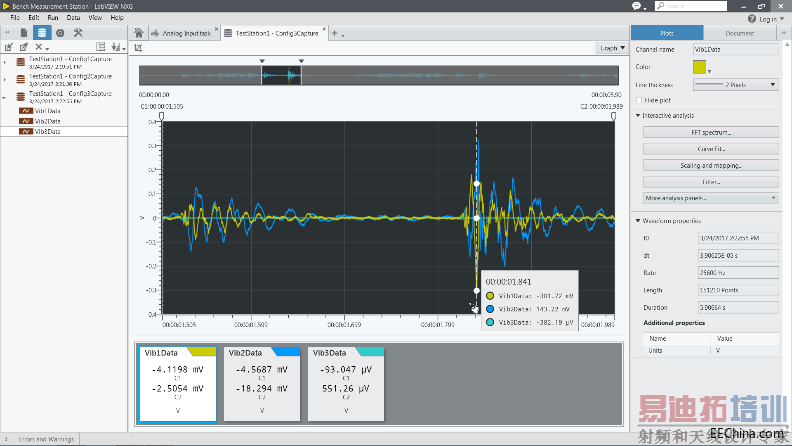Open the sort order dropdown icon
Screen dimensions: 792x446
[x=118, y=47]
